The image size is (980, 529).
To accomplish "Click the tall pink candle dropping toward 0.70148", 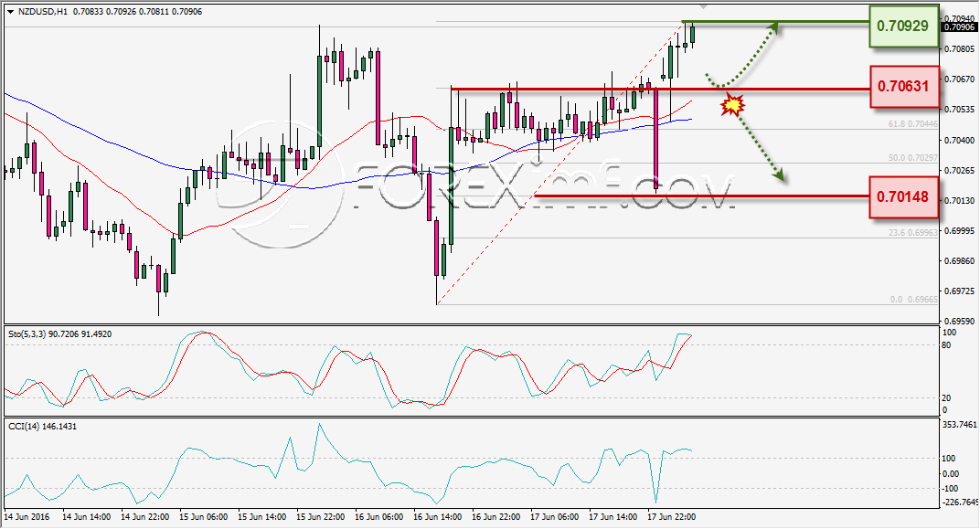I will [x=656, y=139].
